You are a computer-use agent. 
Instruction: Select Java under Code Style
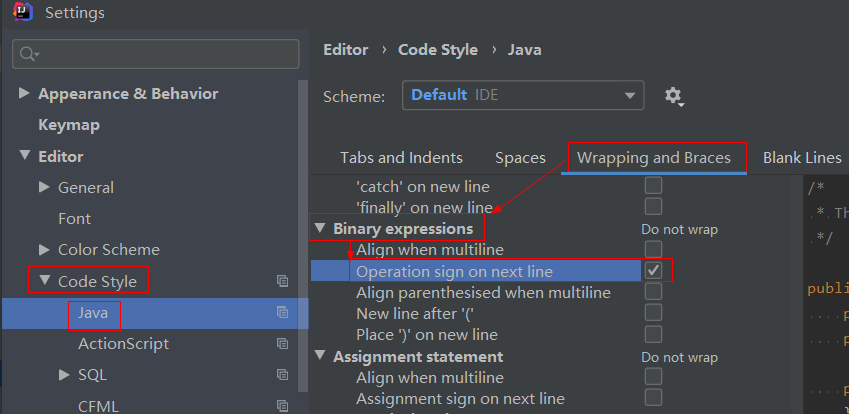click(93, 313)
